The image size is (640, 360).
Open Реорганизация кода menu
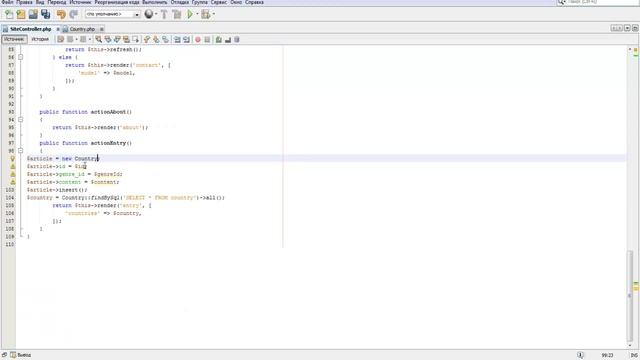(x=117, y=2)
